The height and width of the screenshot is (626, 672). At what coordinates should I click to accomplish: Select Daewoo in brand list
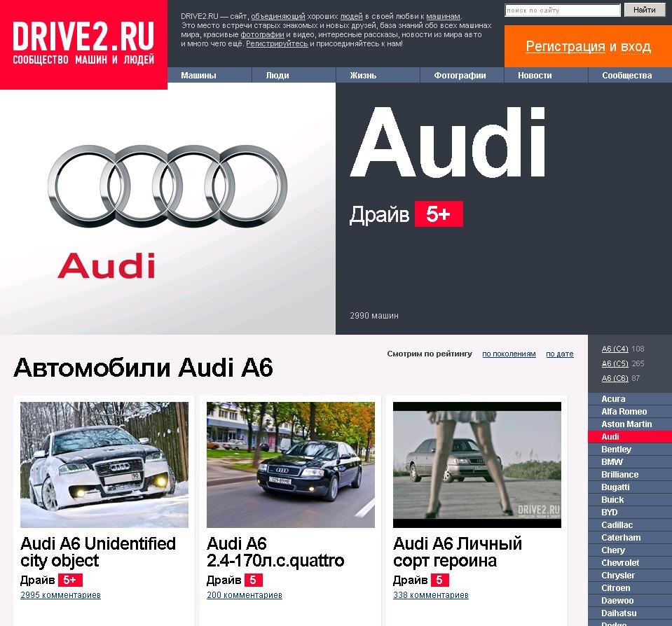[630, 601]
